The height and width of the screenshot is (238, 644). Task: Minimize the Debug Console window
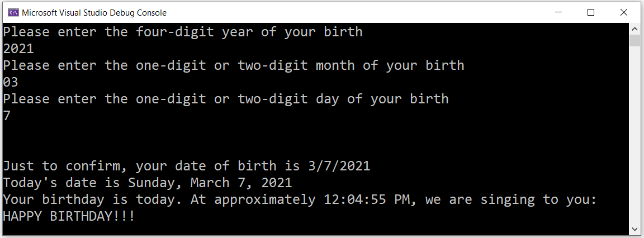click(x=558, y=12)
